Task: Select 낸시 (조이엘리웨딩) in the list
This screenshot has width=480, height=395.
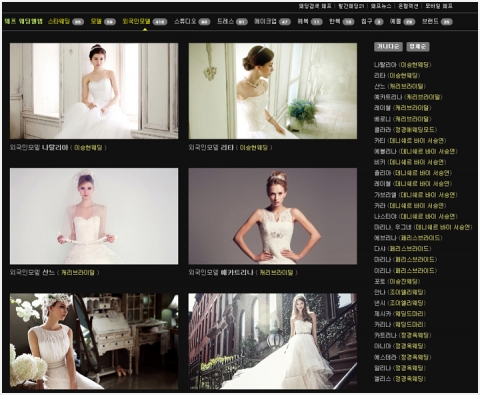Action: (x=400, y=303)
